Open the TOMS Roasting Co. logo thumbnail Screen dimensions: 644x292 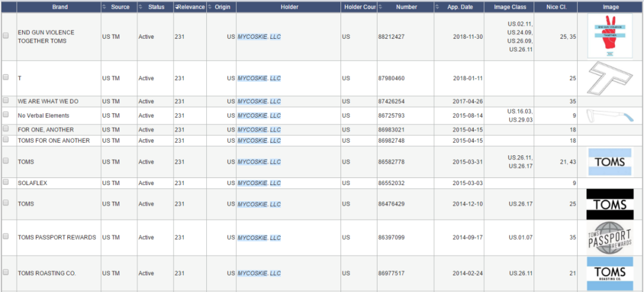pyautogui.click(x=610, y=273)
